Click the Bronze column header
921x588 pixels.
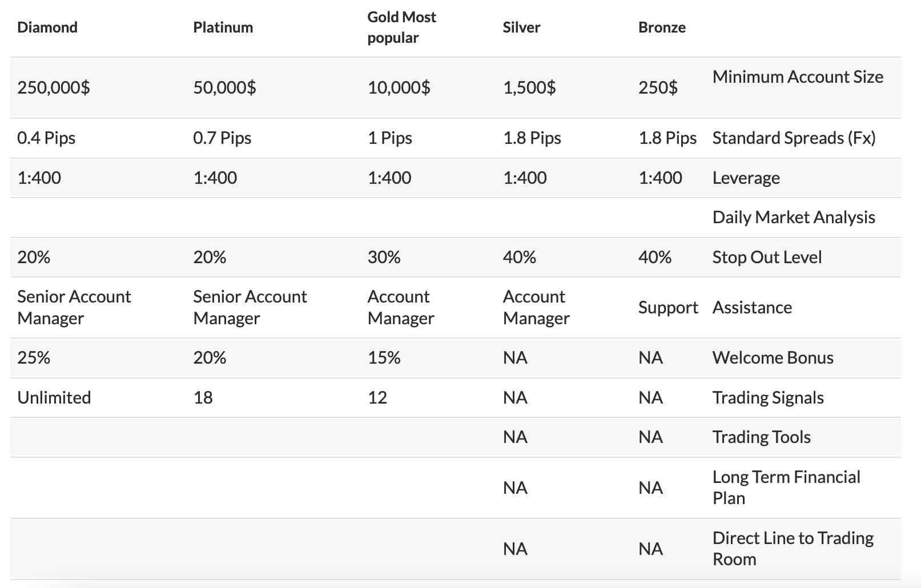[662, 27]
